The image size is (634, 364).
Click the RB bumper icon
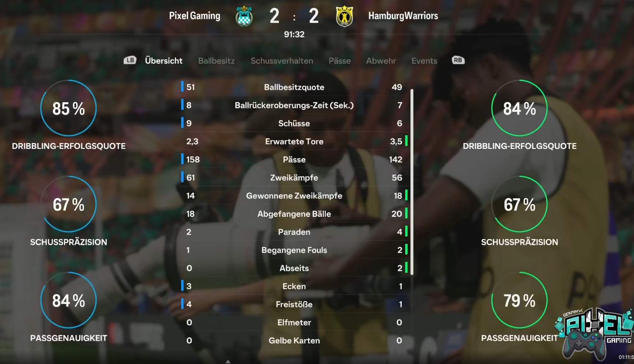[458, 60]
